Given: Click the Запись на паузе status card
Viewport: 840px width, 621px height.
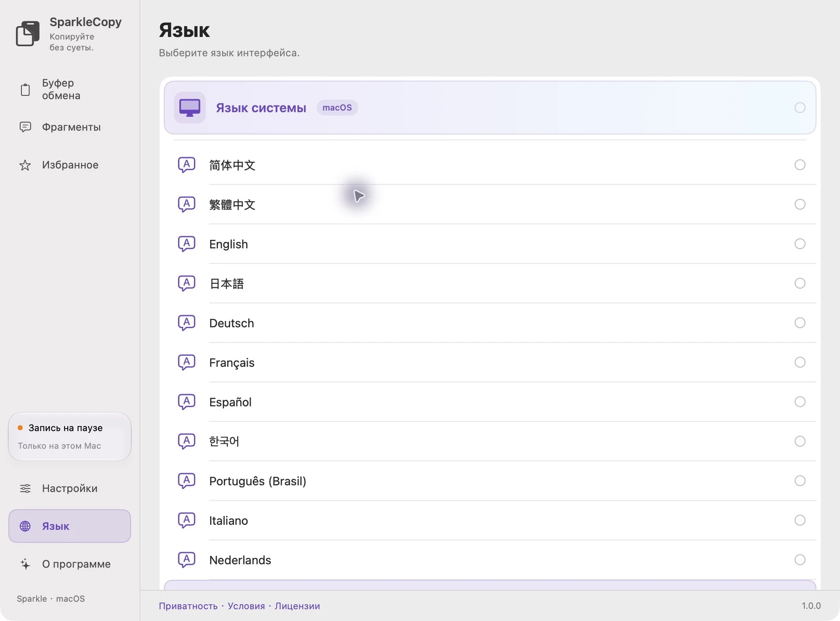Looking at the screenshot, I should pyautogui.click(x=70, y=437).
